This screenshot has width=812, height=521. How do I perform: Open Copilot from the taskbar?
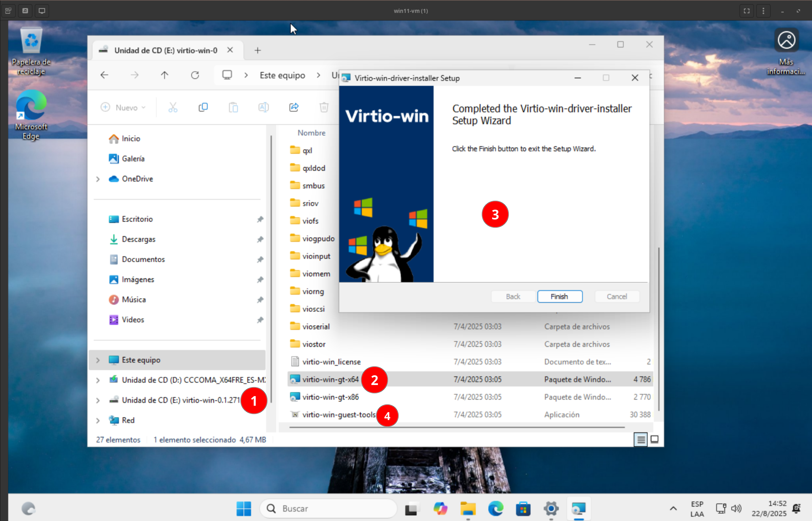pyautogui.click(x=440, y=508)
